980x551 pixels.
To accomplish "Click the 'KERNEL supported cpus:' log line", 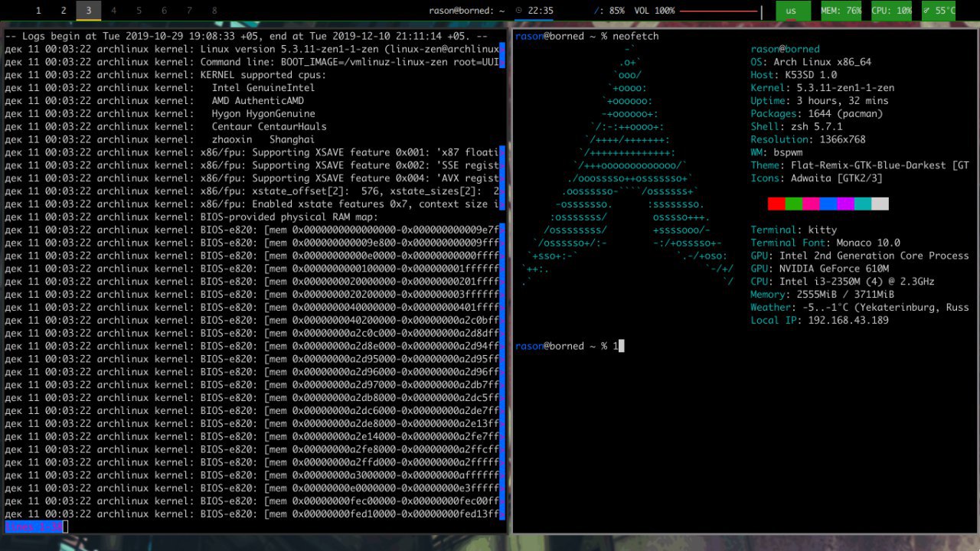I will 165,75.
